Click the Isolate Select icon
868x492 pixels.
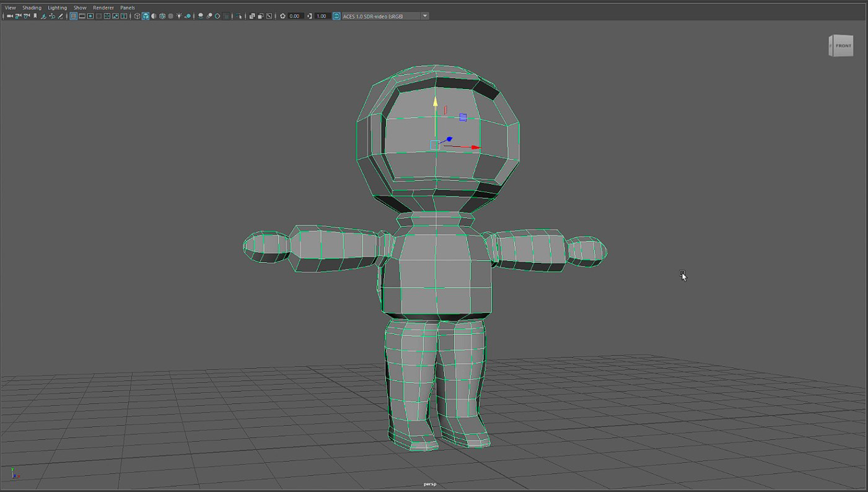pos(239,16)
